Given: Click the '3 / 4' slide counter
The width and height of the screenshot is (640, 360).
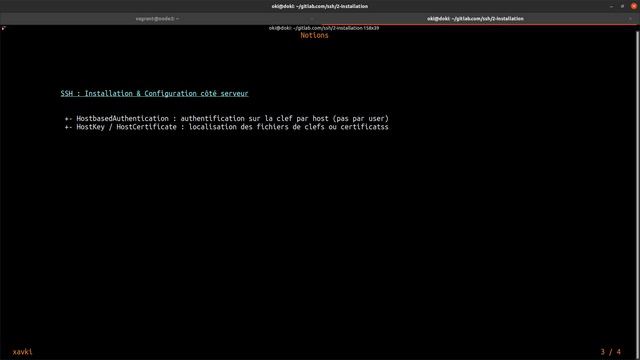Looking at the screenshot, I should [x=611, y=352].
